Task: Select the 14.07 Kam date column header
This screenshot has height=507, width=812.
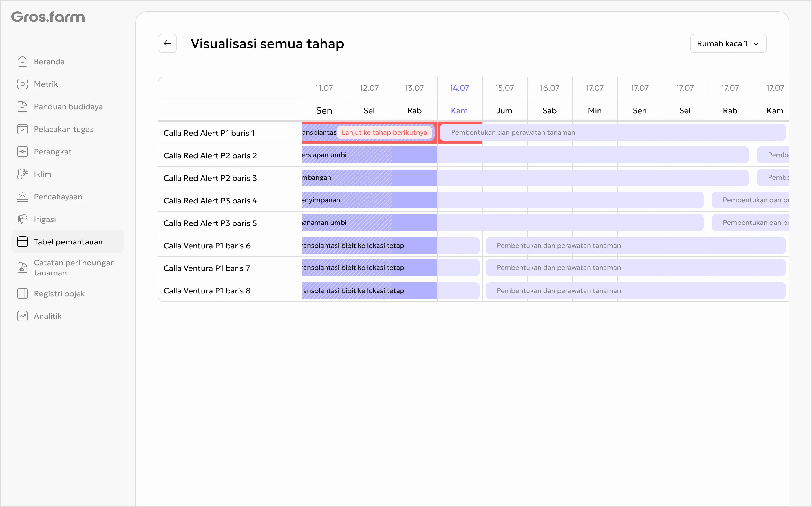Action: click(x=459, y=99)
